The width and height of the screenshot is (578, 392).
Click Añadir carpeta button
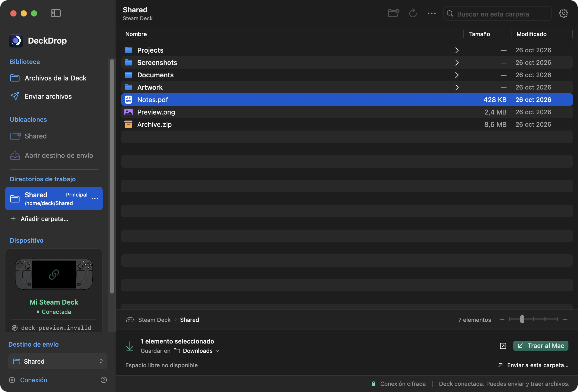pos(39,219)
